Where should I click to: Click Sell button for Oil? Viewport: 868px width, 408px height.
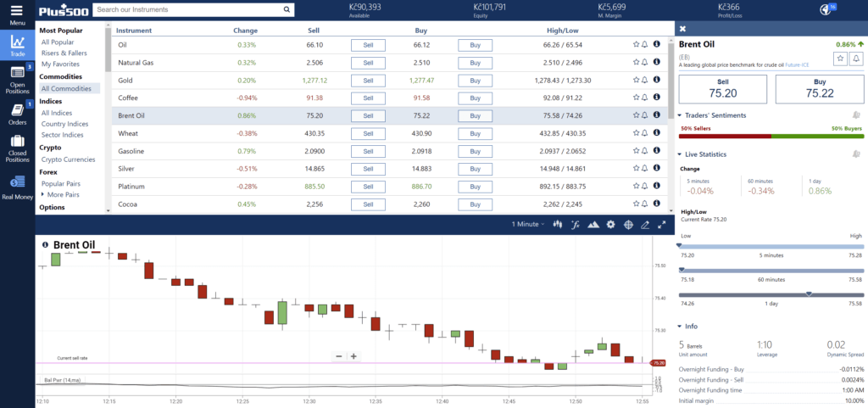[x=368, y=45]
